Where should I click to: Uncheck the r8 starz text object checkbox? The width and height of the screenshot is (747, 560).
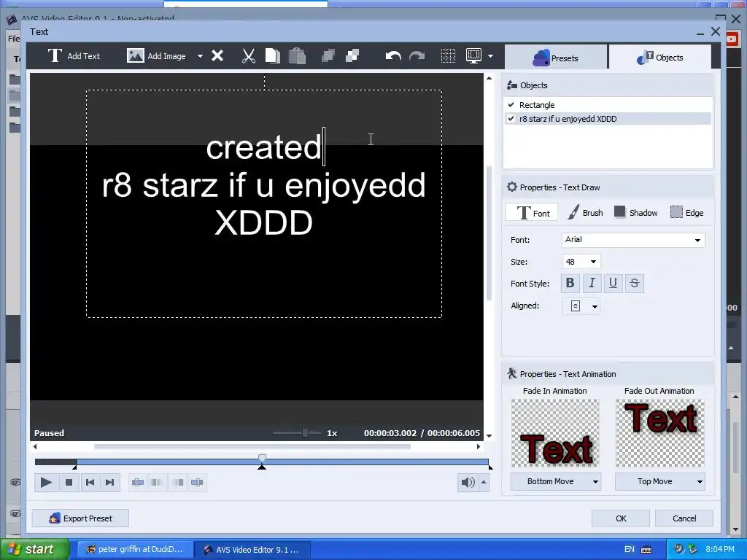[511, 119]
